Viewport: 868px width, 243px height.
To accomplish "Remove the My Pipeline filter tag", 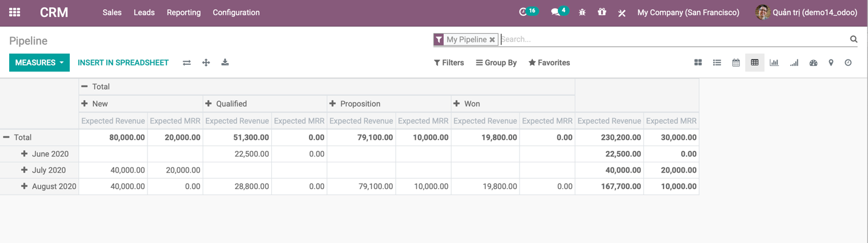I will [492, 40].
